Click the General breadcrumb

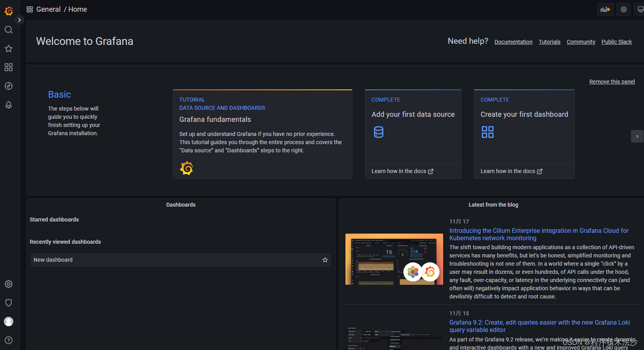[48, 9]
